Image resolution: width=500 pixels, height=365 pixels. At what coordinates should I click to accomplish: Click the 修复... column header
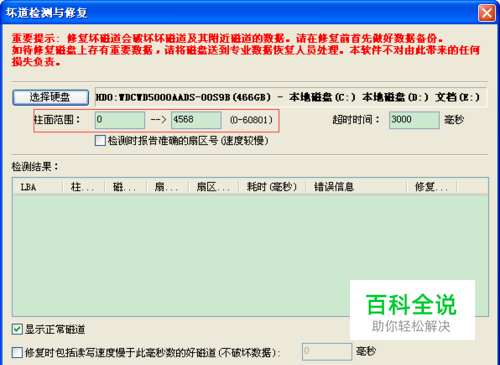click(x=432, y=187)
